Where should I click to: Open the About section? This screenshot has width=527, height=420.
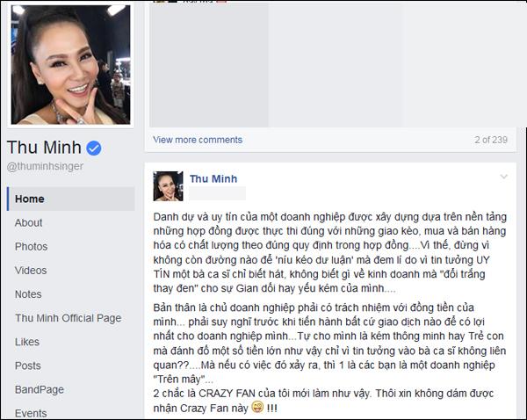29,222
